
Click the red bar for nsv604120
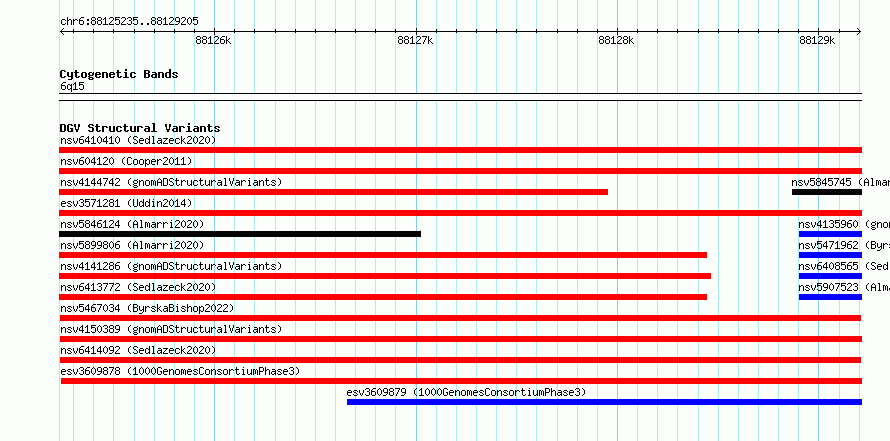pos(460,171)
